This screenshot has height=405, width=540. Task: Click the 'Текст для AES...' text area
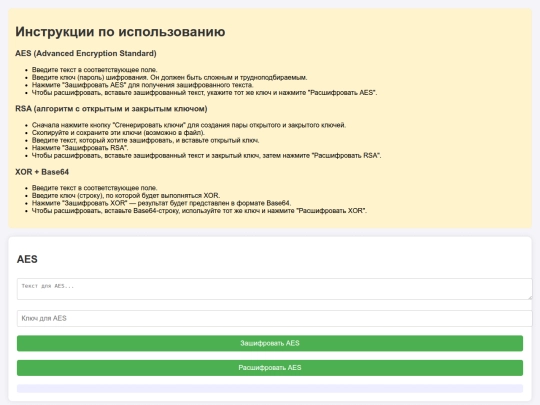274,289
